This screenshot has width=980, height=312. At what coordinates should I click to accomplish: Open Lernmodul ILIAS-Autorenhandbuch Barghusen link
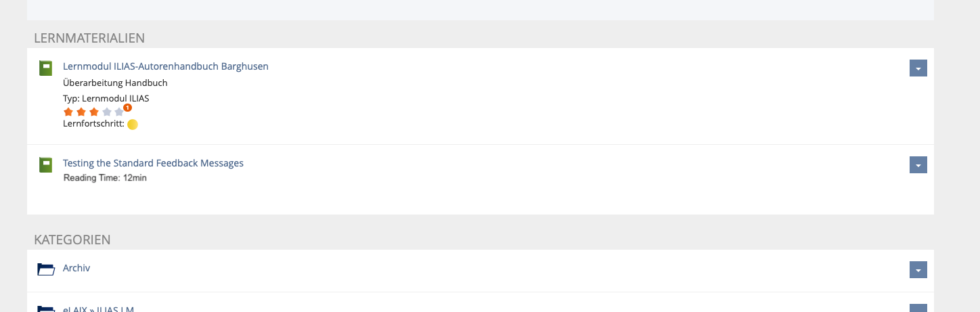166,66
